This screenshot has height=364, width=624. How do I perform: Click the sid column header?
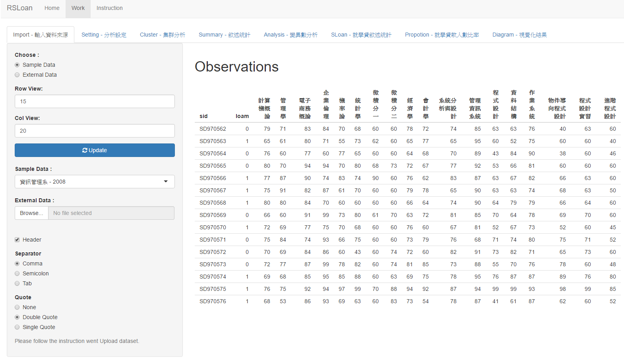(203, 116)
